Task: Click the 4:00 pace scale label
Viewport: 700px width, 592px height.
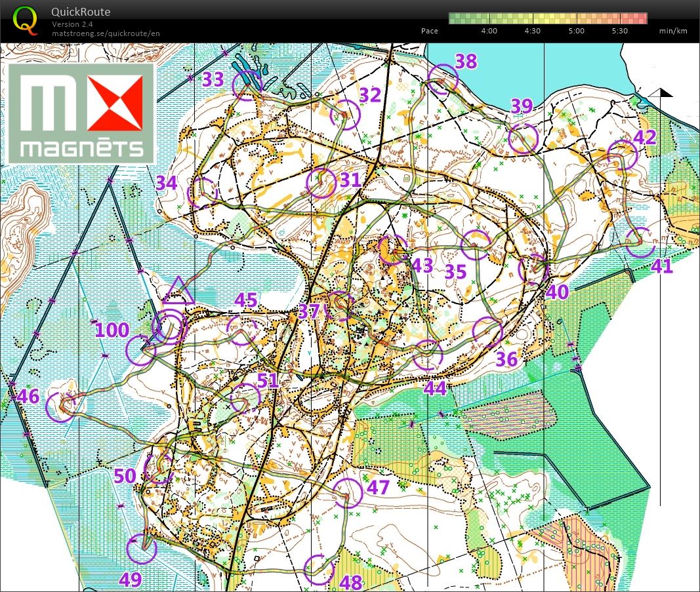Action: point(489,31)
